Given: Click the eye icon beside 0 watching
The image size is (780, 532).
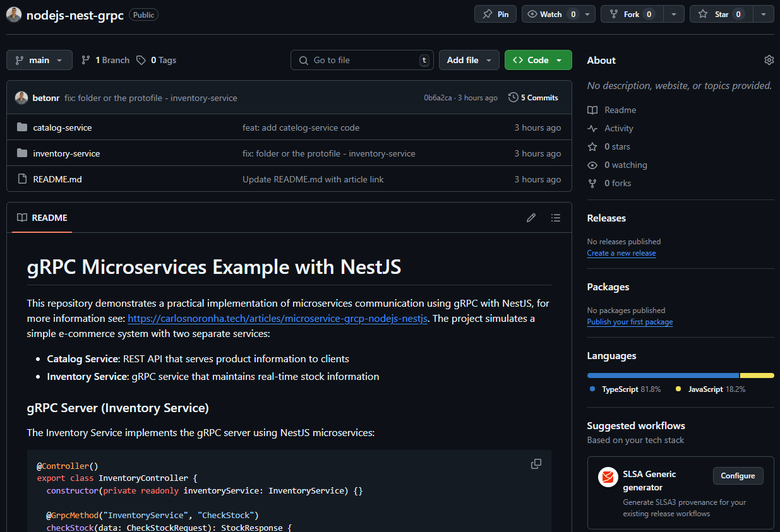Looking at the screenshot, I should coord(592,165).
